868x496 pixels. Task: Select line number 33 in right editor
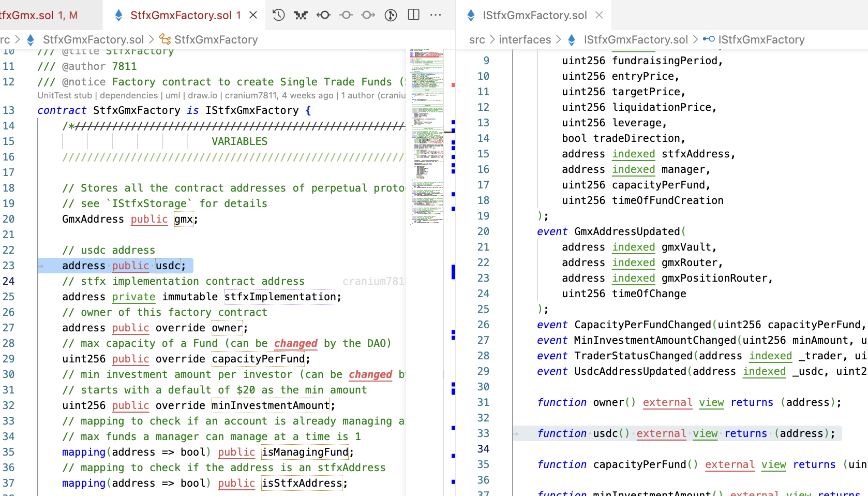pos(483,433)
